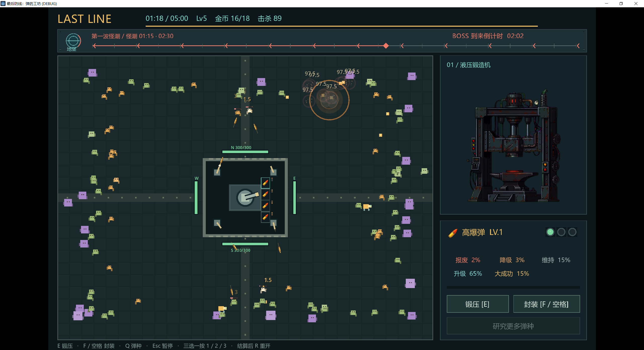Click the N 300/300 wall health bar
This screenshot has width=644, height=350.
[245, 152]
